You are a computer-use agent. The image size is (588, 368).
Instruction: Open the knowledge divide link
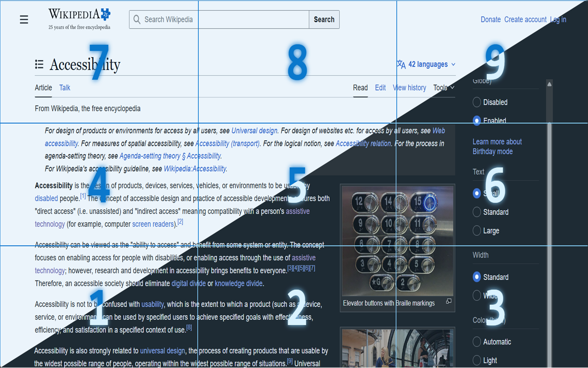pos(239,283)
